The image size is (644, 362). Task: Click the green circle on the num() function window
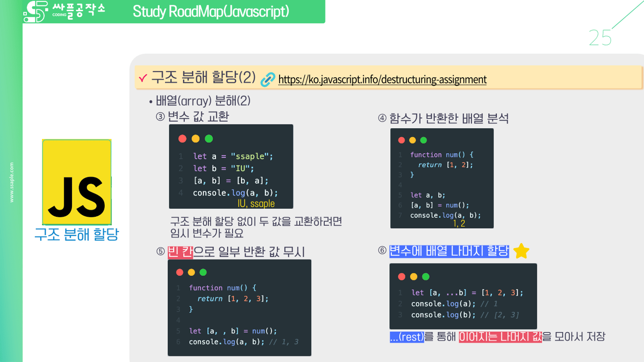click(424, 140)
